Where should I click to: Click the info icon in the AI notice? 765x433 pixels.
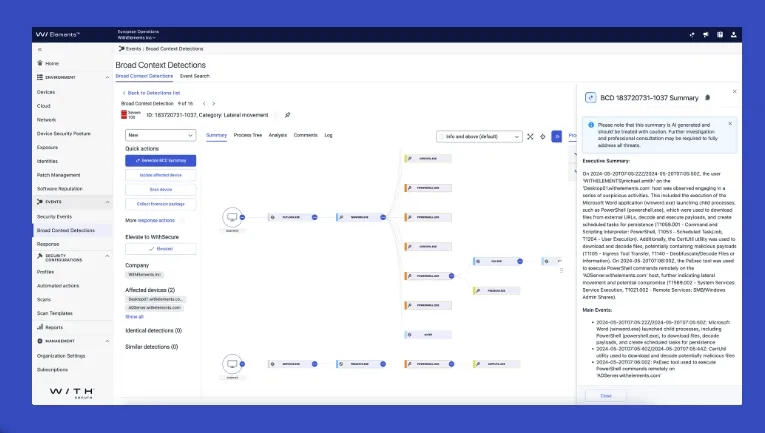pos(591,125)
